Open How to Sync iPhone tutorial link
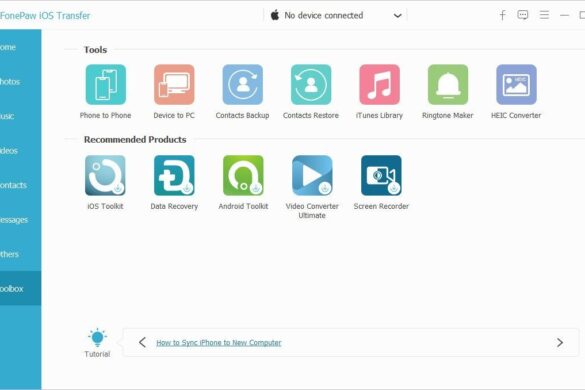The width and height of the screenshot is (585, 390). pyautogui.click(x=219, y=343)
